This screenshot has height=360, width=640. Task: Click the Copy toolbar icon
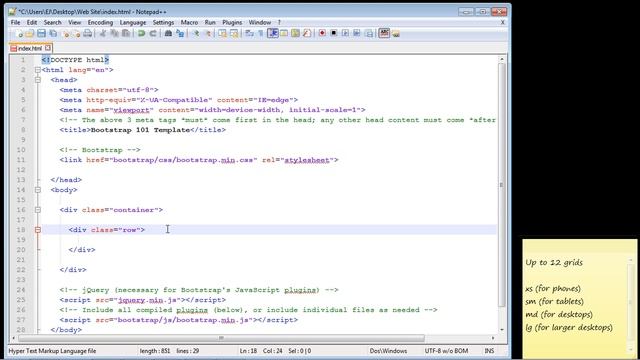tap(114, 33)
